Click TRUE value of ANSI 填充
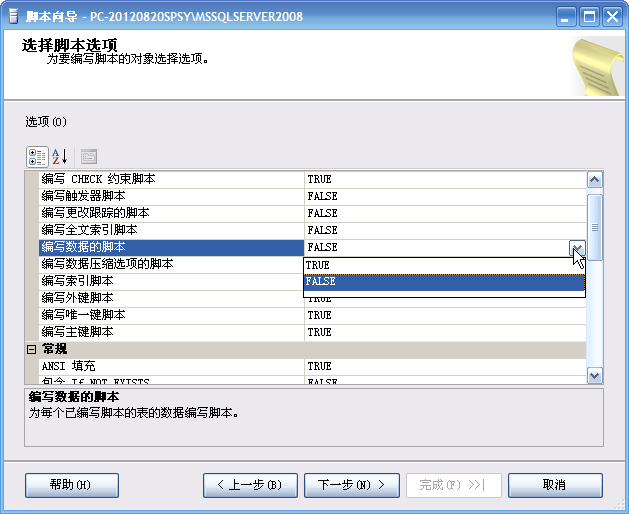 tap(445, 366)
